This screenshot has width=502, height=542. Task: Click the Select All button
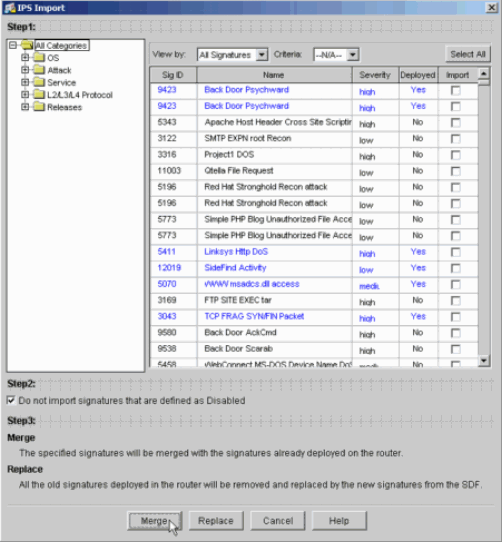pos(468,54)
